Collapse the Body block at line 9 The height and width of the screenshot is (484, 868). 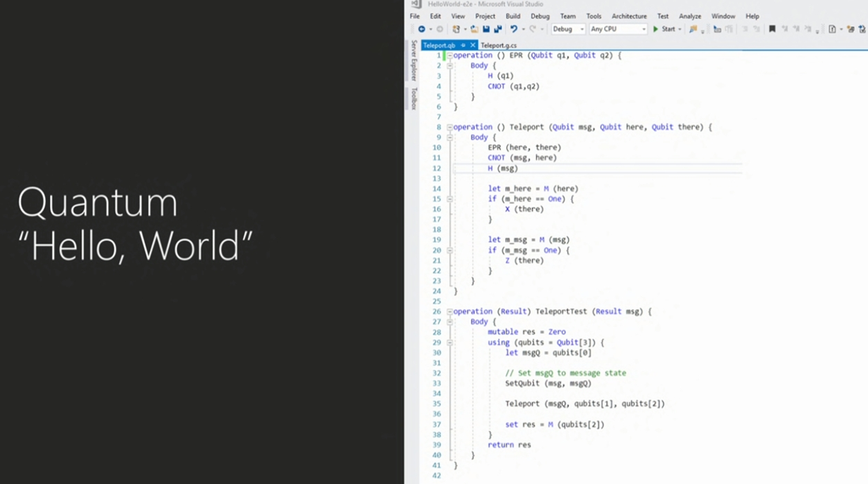pos(449,137)
